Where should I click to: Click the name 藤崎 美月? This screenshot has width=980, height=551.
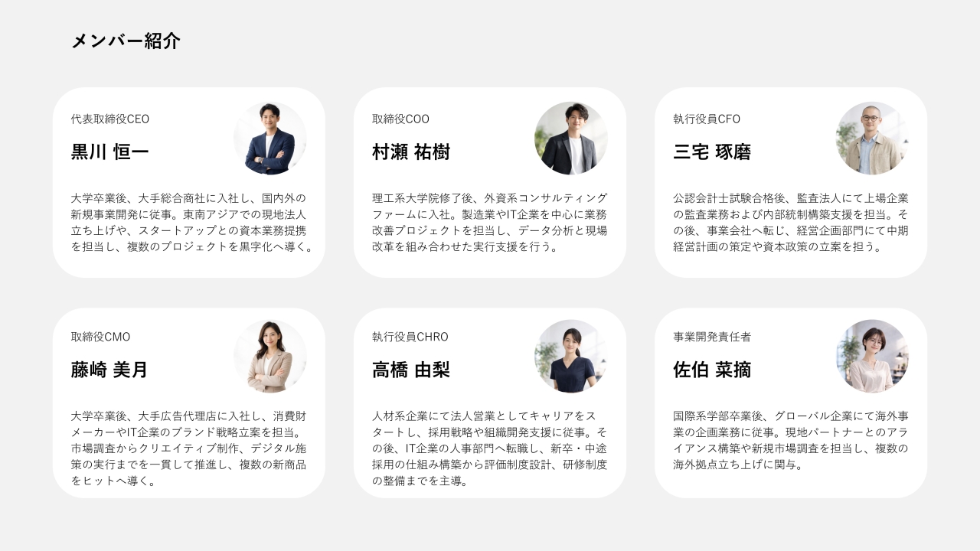pos(109,370)
